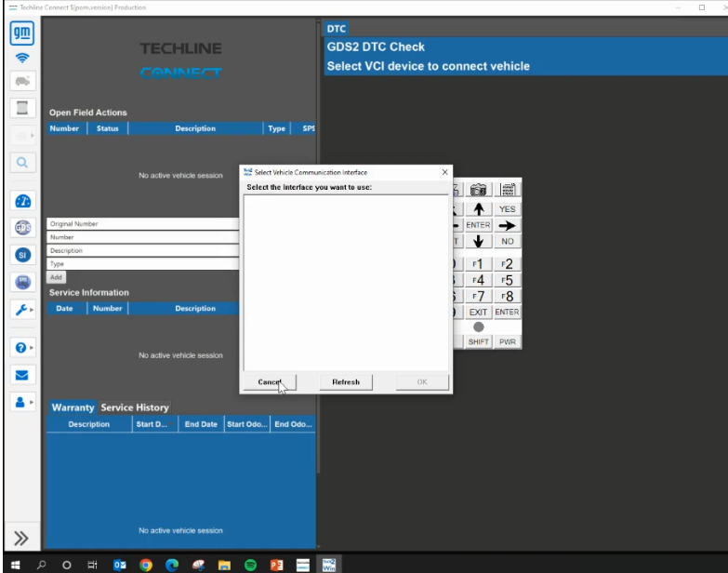Screen dimensions: 728x573
Task: Click the Wi-Fi connectivity icon
Action: (21, 58)
